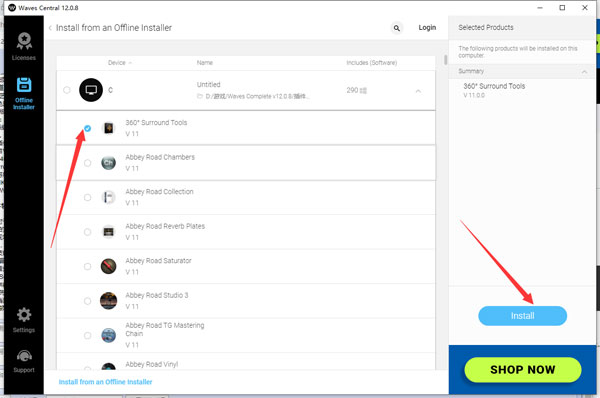The width and height of the screenshot is (600, 398).
Task: Select Abbey Road Collection checkbox
Action: point(88,197)
